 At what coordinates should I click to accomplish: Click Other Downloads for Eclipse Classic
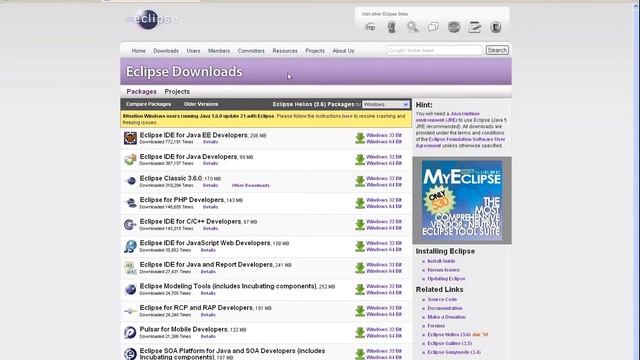[251, 185]
